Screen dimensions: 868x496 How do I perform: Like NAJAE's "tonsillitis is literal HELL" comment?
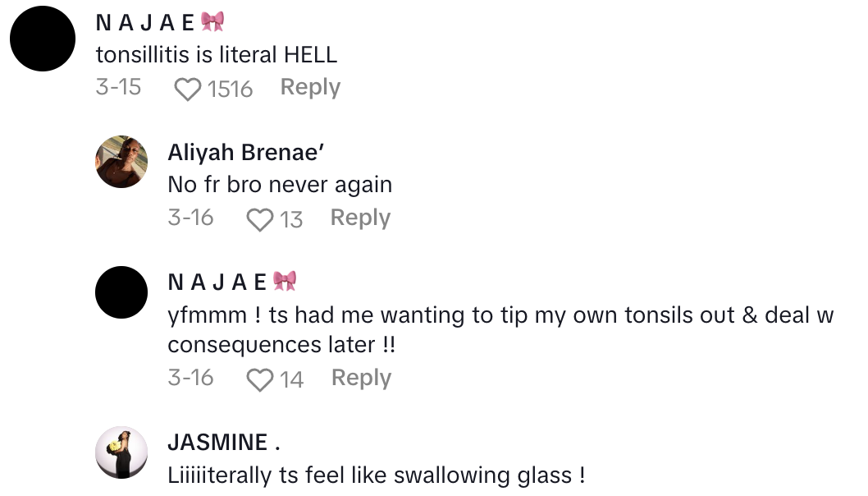pos(186,87)
